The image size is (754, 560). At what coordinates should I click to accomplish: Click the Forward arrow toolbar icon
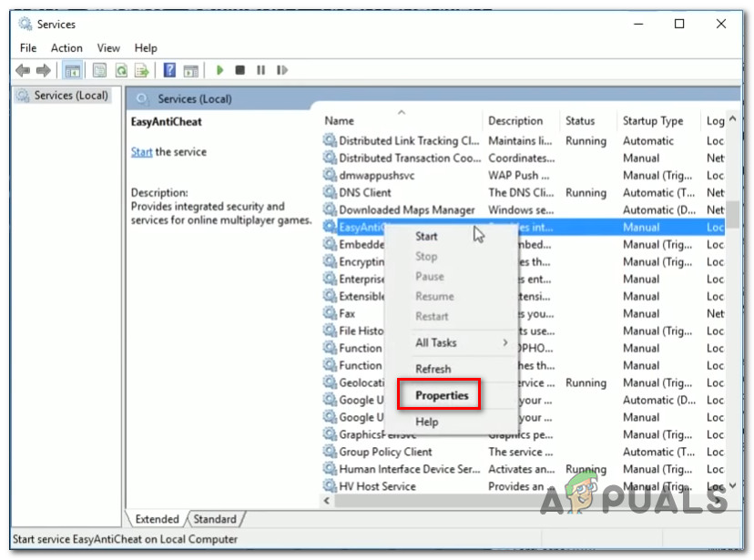44,71
